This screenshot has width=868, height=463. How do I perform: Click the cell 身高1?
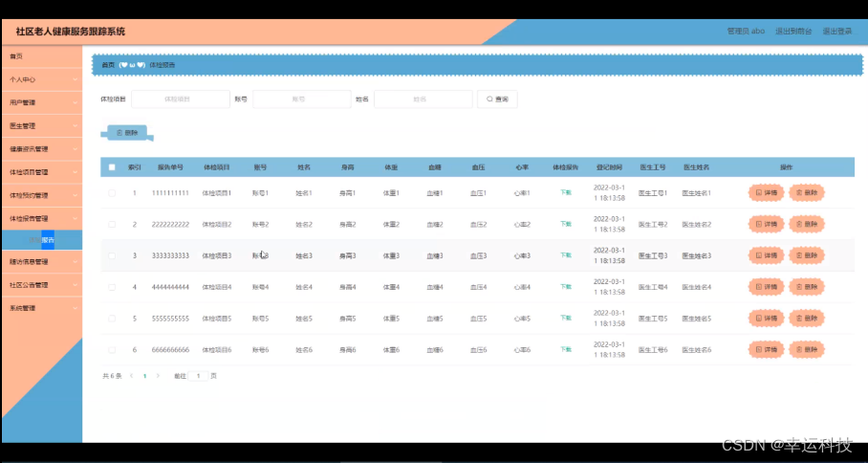point(348,193)
